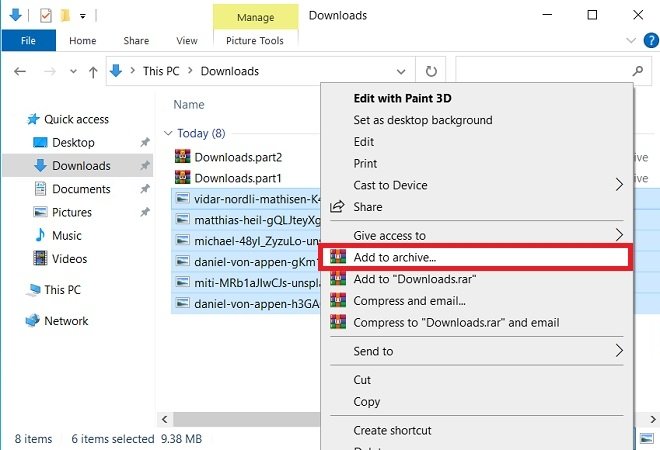Open Videos in the navigation pane
This screenshot has height=450, width=660.
click(69, 258)
